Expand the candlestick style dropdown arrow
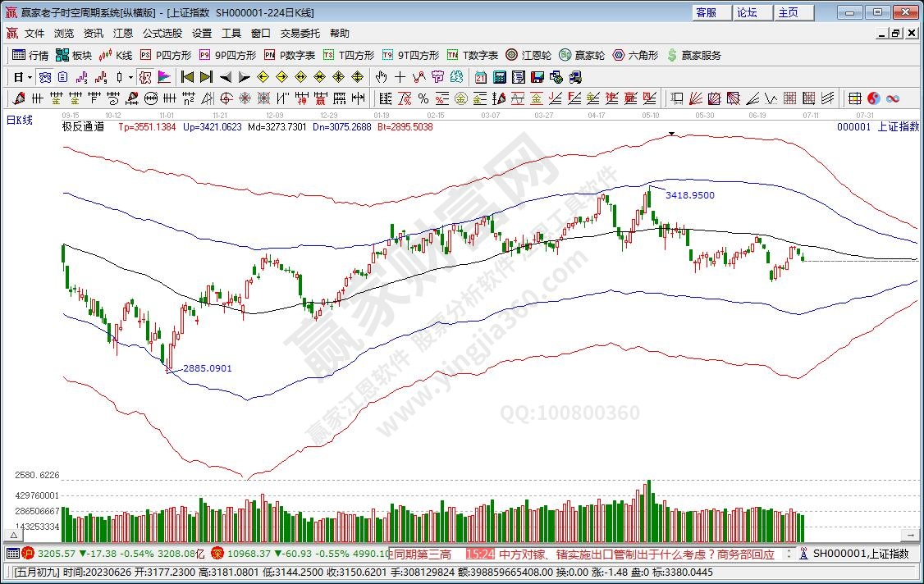This screenshot has height=584, width=924. pyautogui.click(x=130, y=77)
